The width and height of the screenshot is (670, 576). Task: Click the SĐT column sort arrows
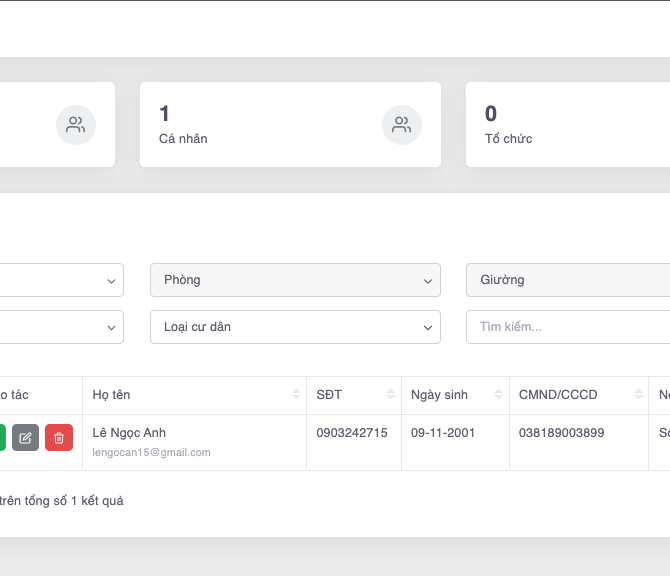pyautogui.click(x=390, y=395)
